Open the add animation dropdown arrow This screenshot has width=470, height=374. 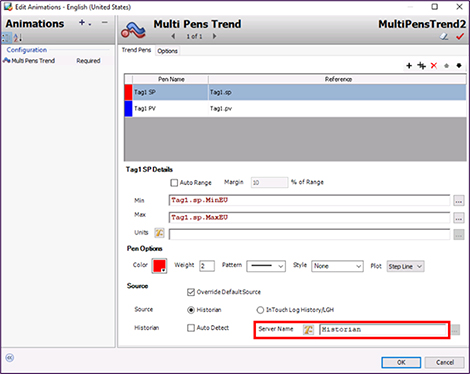point(90,24)
